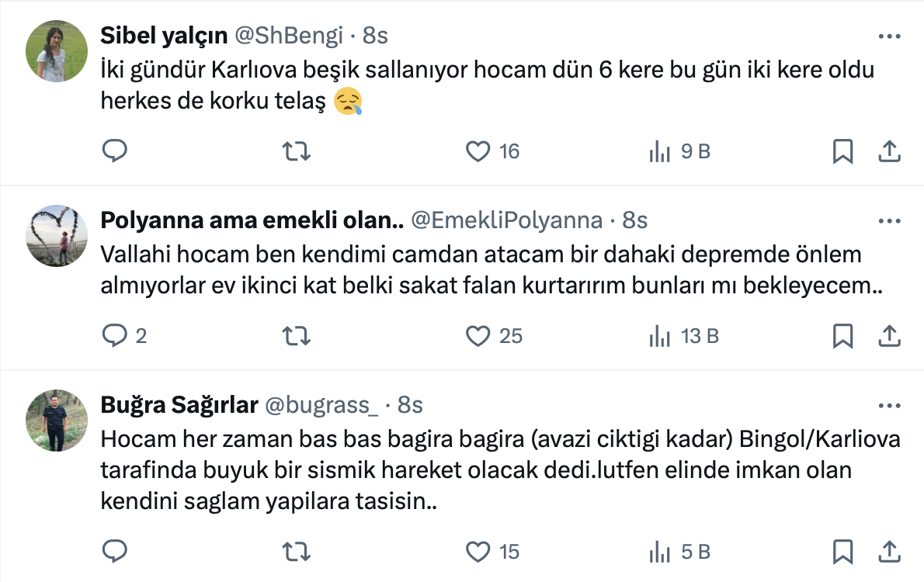924x582 pixels.
Task: Bookmark Sibel yalçın's tweet
Action: click(842, 151)
